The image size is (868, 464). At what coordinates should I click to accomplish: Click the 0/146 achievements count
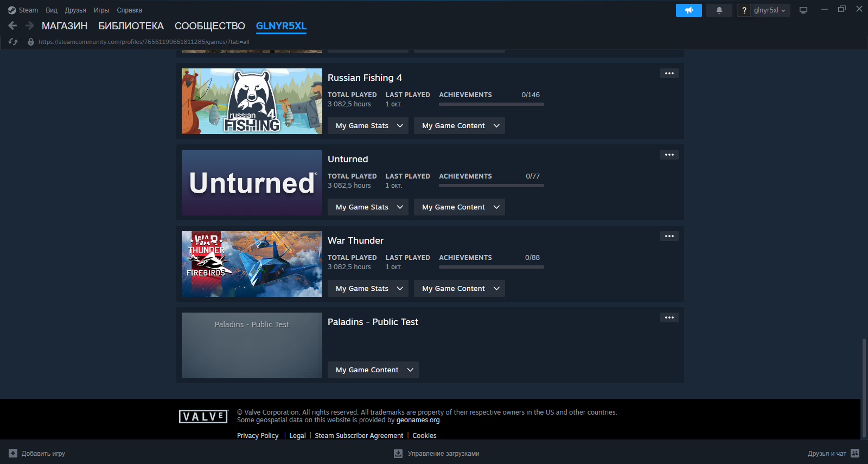(x=531, y=94)
